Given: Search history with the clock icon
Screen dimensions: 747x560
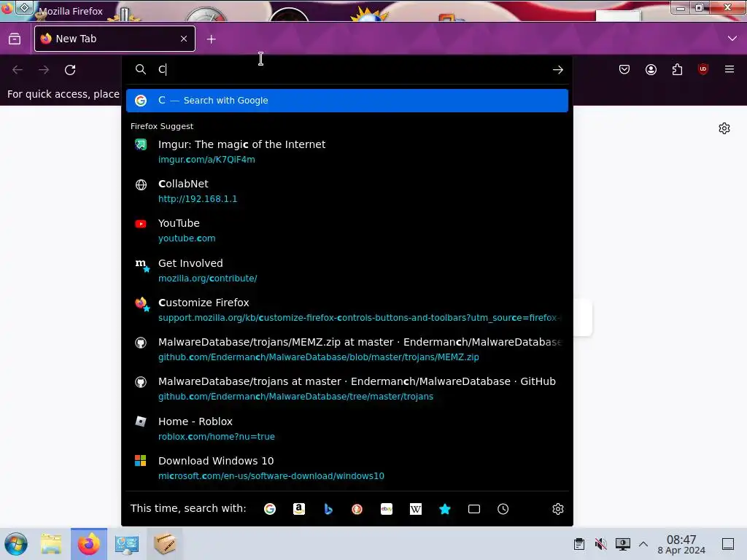Looking at the screenshot, I should 503,509.
